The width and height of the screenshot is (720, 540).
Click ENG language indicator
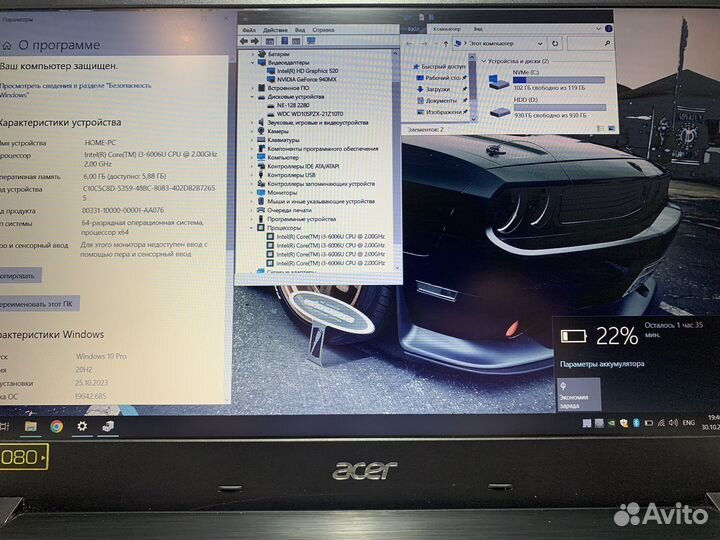[x=688, y=422]
